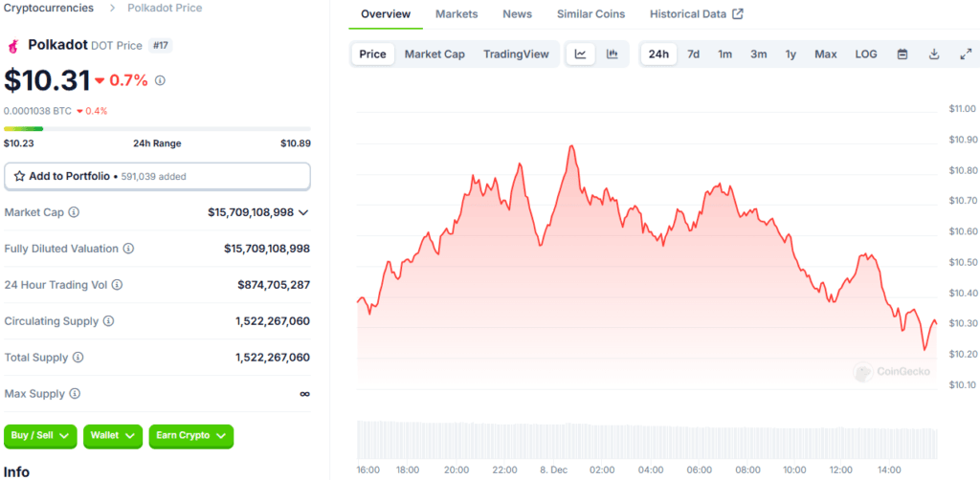Select the 1m time range

coord(724,55)
